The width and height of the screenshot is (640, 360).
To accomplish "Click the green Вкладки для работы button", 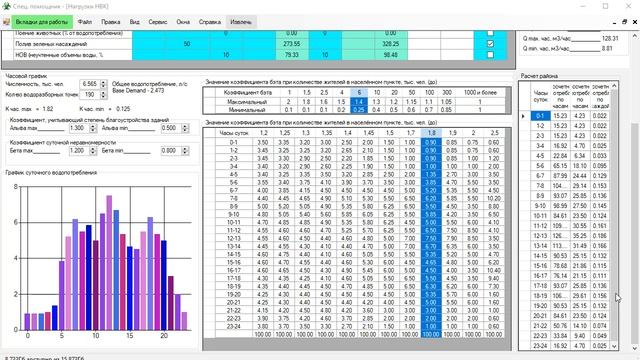I will click(x=42, y=22).
